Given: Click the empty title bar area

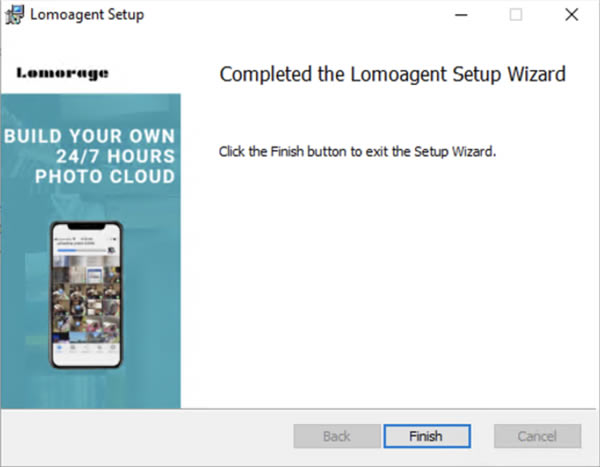Looking at the screenshot, I should coord(300,15).
